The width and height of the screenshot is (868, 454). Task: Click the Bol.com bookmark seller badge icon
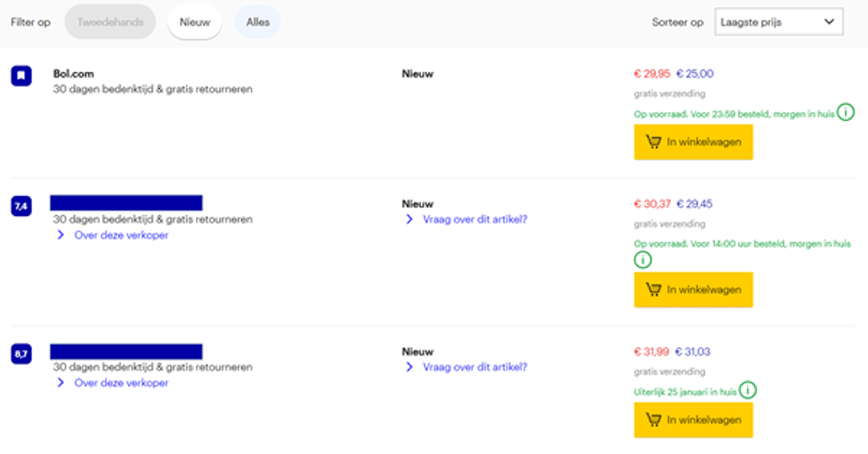21,75
